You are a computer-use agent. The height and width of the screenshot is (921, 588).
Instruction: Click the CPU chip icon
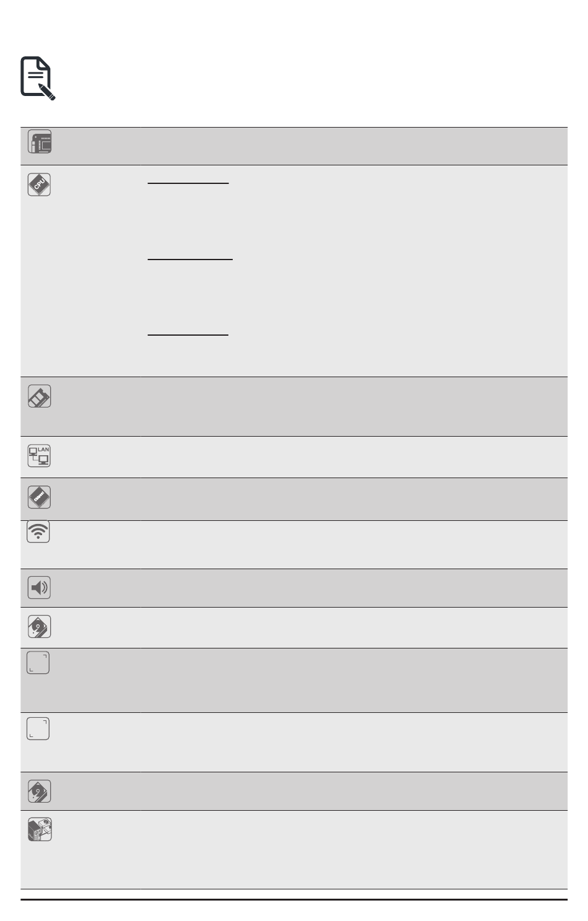(x=39, y=185)
